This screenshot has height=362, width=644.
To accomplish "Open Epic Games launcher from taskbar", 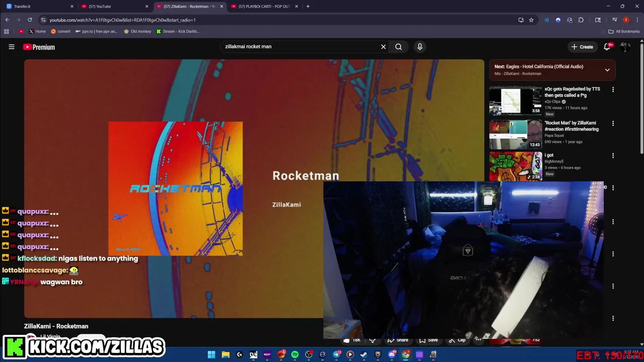I will tap(378, 354).
